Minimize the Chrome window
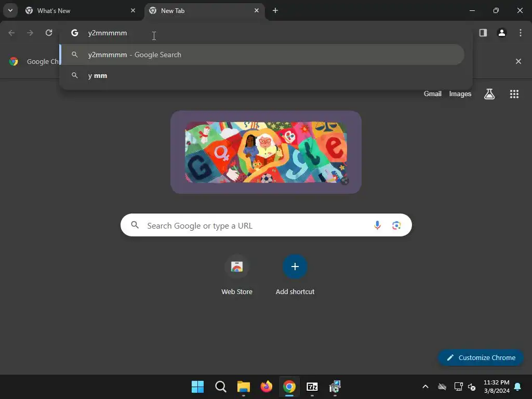The width and height of the screenshot is (532, 399). pyautogui.click(x=472, y=10)
